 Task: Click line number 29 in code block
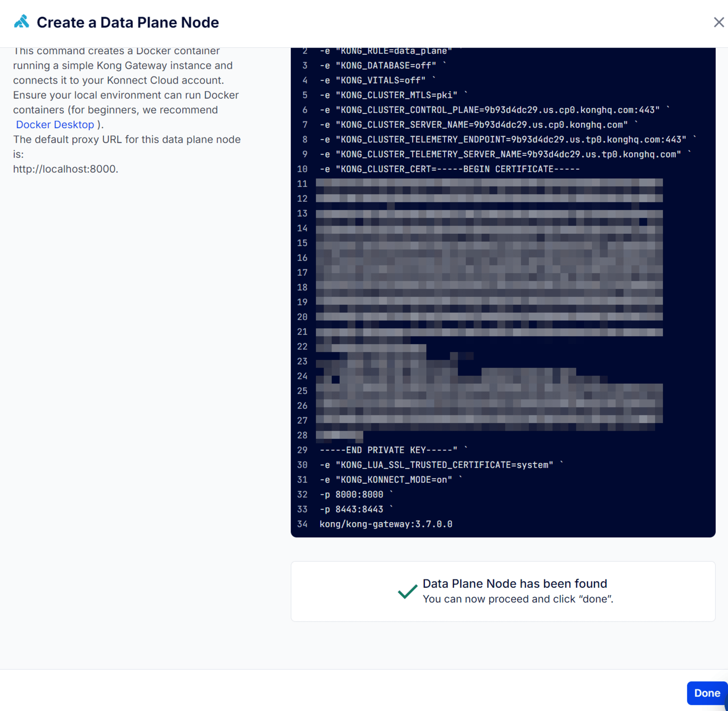pos(302,450)
